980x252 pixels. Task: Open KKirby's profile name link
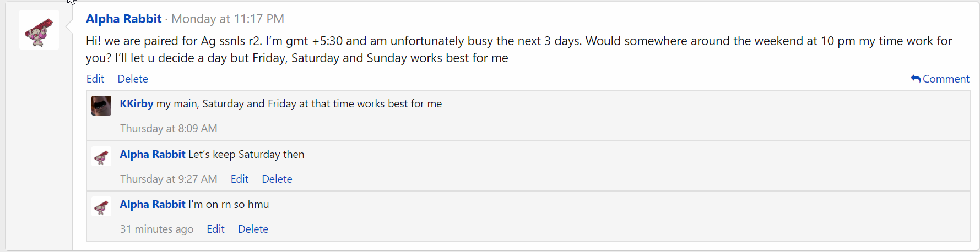coord(137,103)
